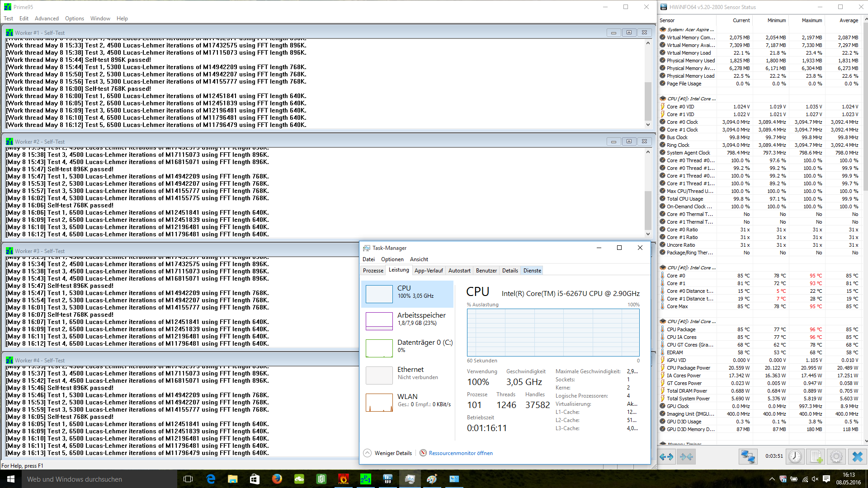Viewport: 868px width, 488px height.
Task: Open the App-Verlauf tab
Action: (428, 271)
